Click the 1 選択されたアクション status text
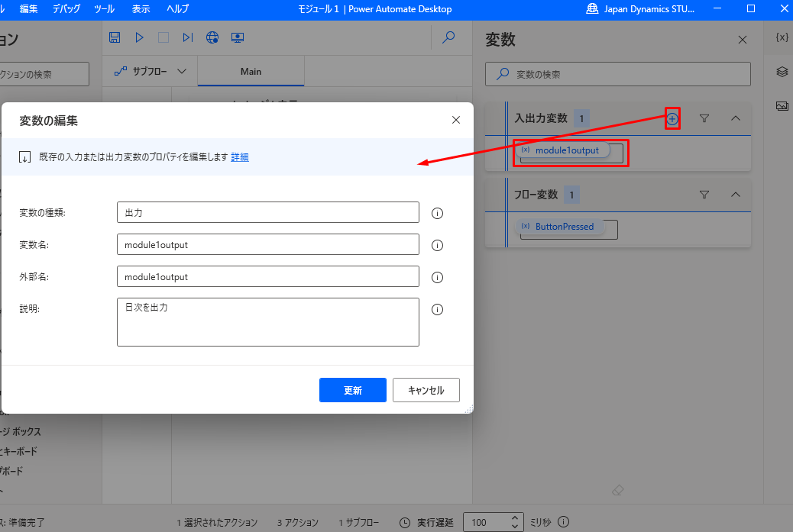Viewport: 793px width, 532px height. pyautogui.click(x=217, y=522)
